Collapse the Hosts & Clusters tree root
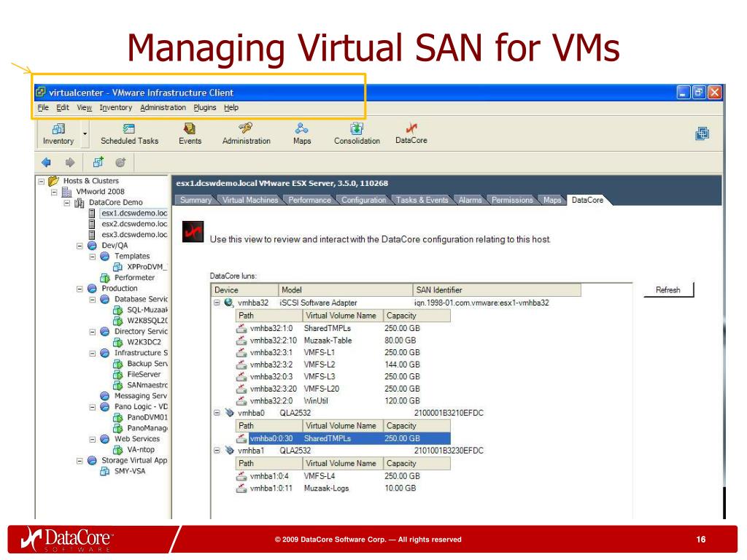Viewport: 747px width, 560px height. (42, 182)
